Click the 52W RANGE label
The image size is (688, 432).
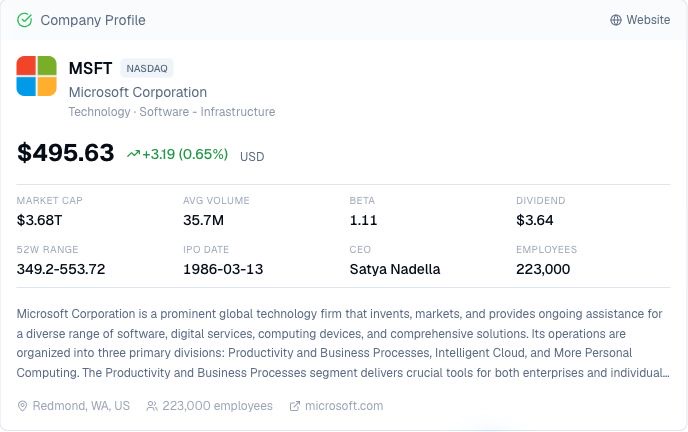point(47,250)
